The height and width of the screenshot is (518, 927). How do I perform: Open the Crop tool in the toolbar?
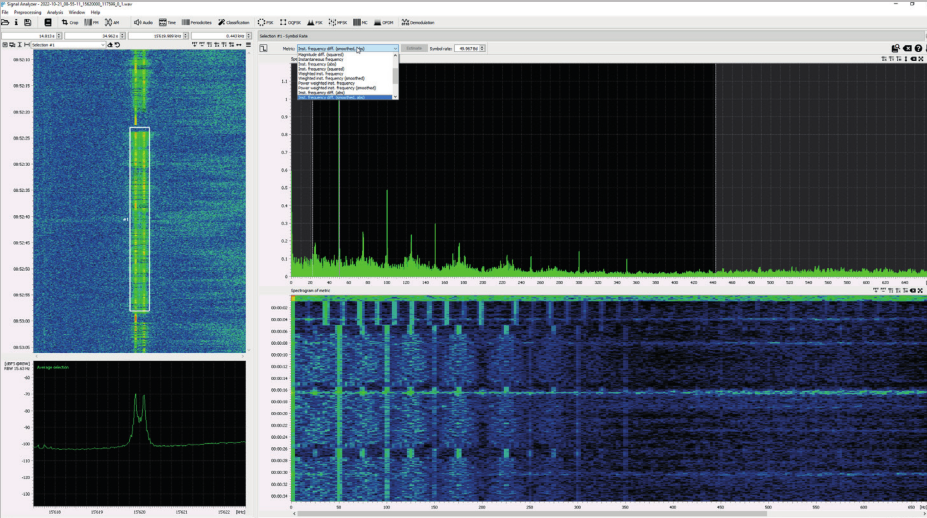coord(70,22)
